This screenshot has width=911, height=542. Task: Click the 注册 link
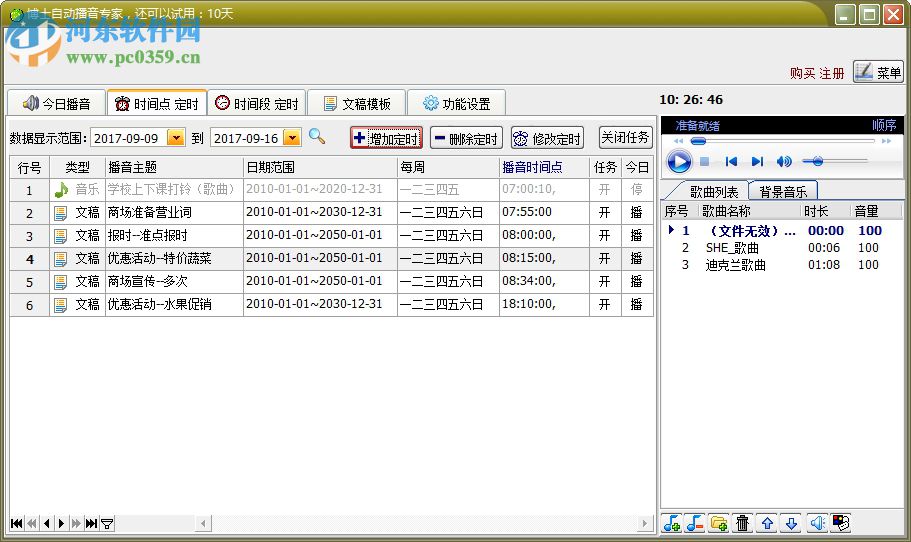831,73
